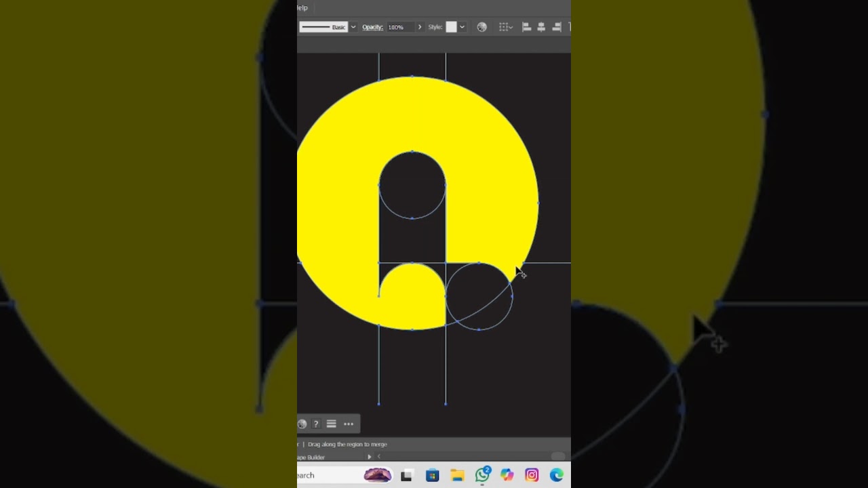
Task: Click the Style swatch box
Action: (x=451, y=27)
